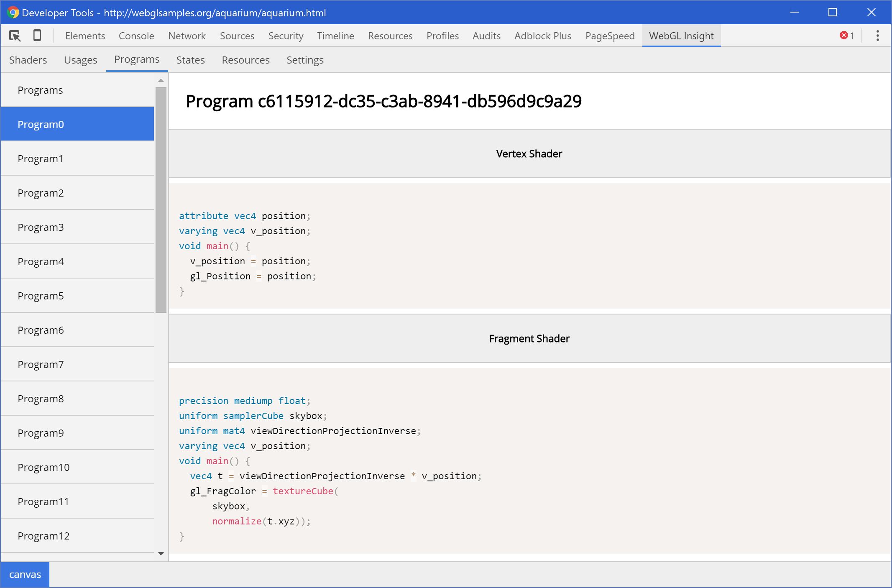Click the Chrome logo in title bar
Viewport: 892px width, 588px height.
pyautogui.click(x=13, y=13)
